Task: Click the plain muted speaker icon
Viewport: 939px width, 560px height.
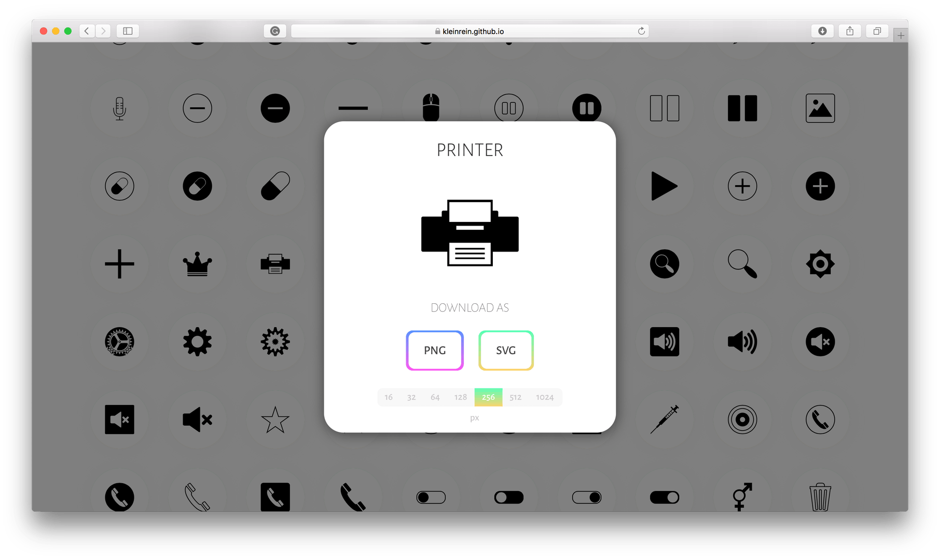Action: (198, 419)
